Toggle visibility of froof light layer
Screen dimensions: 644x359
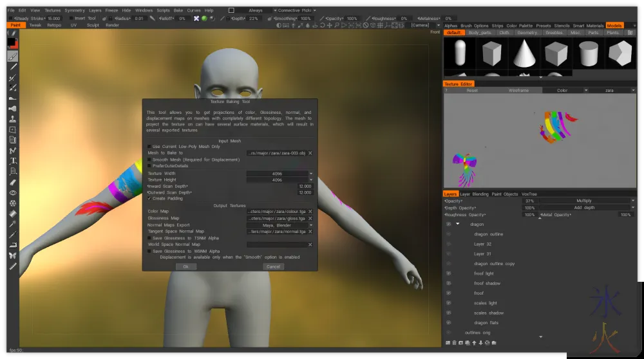[x=448, y=273]
